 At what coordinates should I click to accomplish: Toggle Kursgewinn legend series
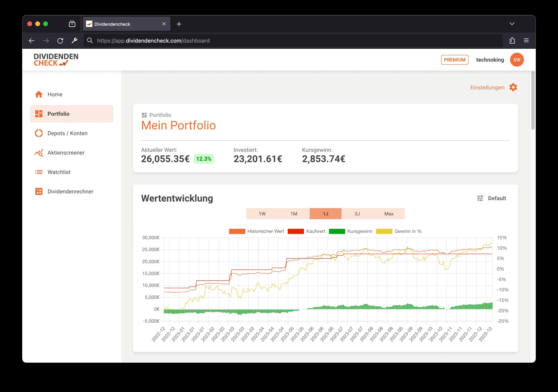[x=351, y=231]
